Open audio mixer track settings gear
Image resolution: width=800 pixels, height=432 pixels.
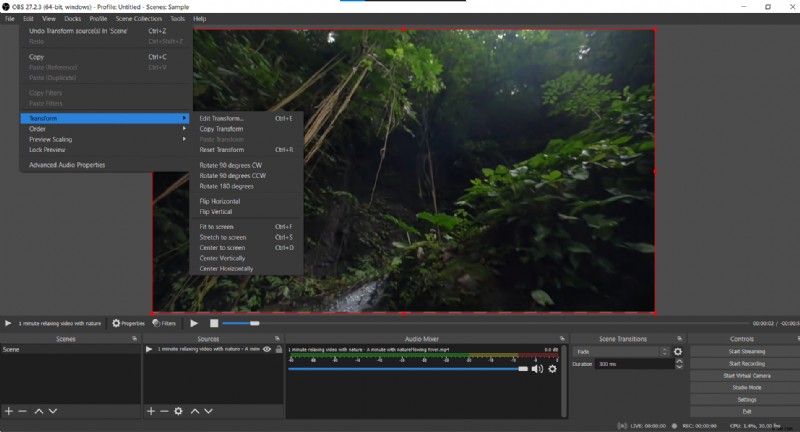coord(552,369)
